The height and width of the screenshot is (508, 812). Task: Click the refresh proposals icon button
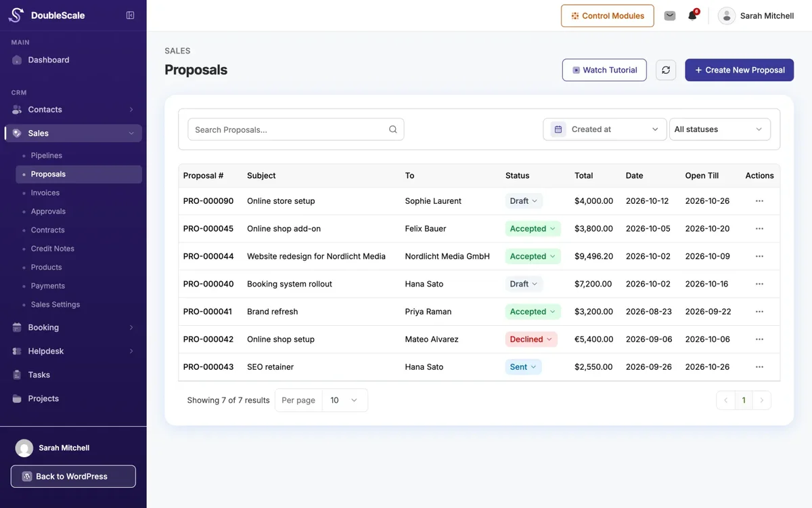pos(666,70)
